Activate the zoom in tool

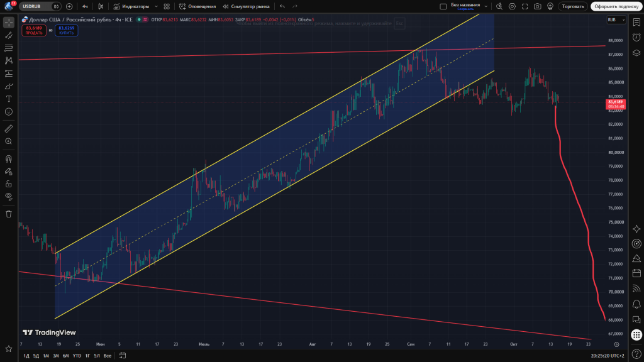click(9, 141)
